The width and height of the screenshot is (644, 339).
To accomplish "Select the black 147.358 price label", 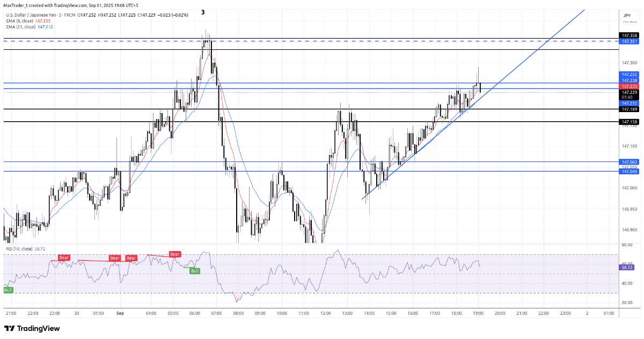I will coord(630,35).
